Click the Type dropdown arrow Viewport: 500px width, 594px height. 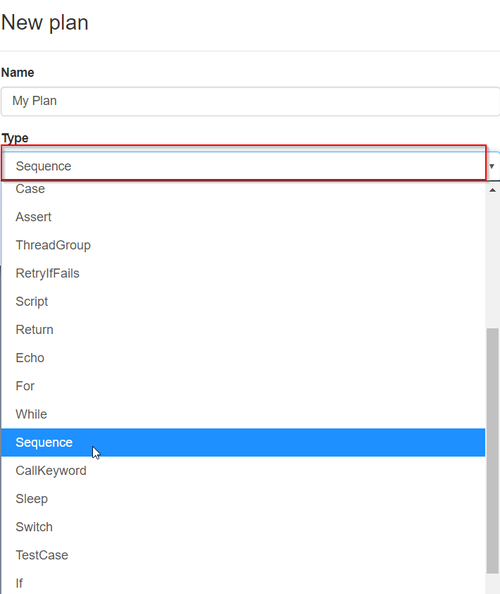(492, 166)
